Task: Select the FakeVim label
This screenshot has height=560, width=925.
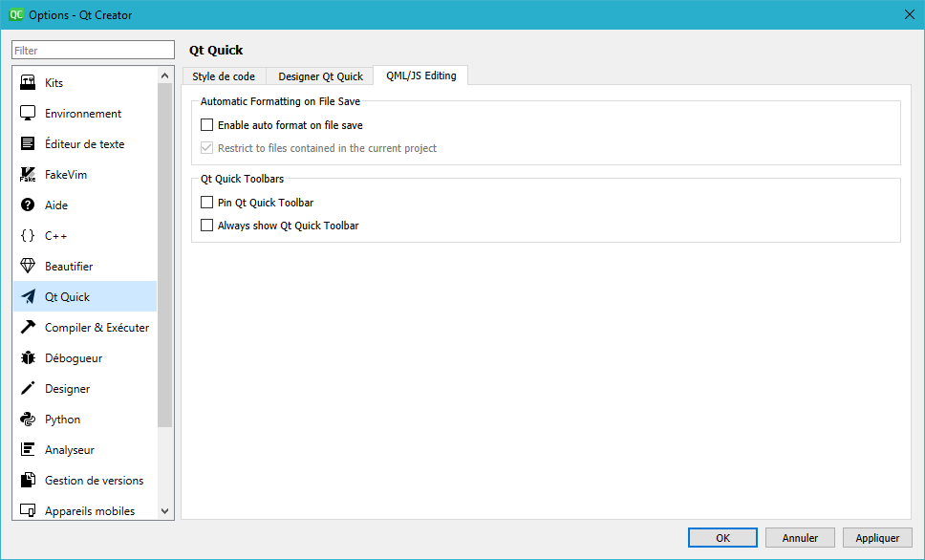Action: (66, 175)
